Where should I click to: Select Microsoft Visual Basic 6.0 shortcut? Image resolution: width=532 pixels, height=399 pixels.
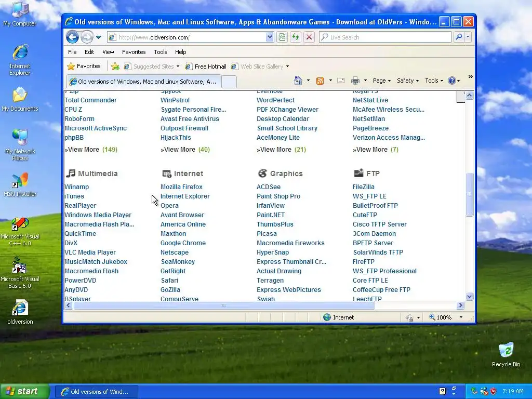tap(20, 273)
